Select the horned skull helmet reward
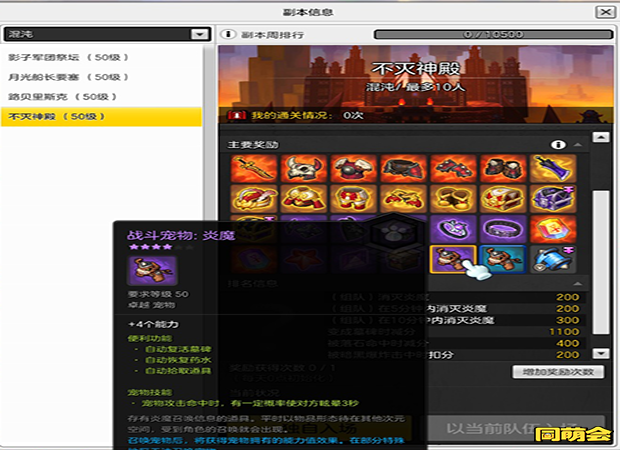 tap(303, 168)
